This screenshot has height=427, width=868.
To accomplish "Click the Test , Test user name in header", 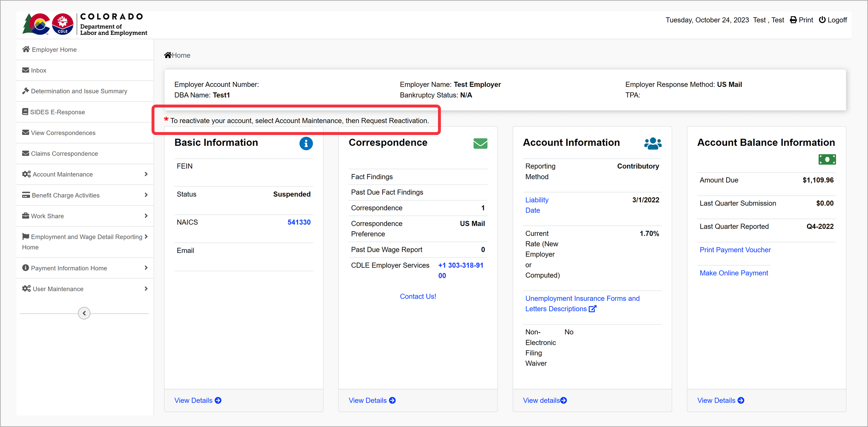I will [x=769, y=20].
